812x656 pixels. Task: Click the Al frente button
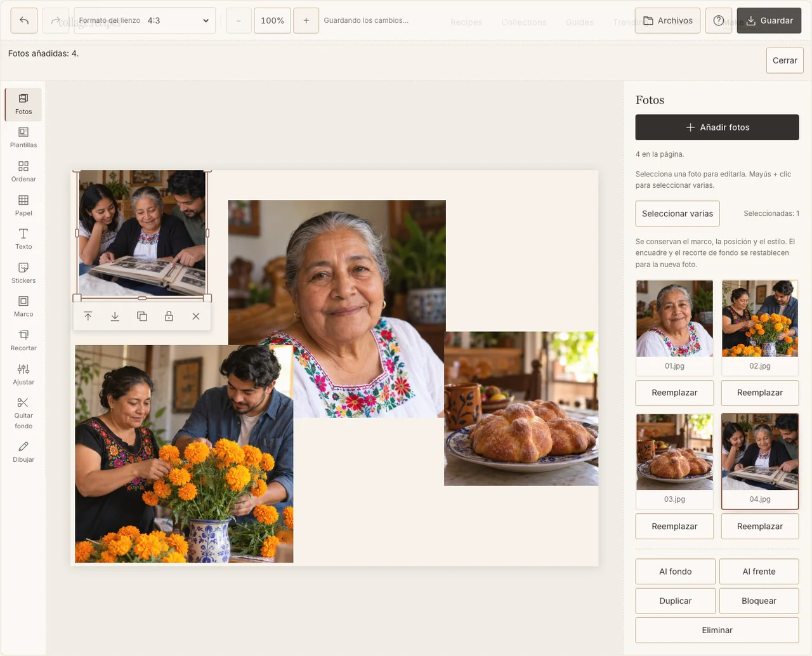coord(759,572)
